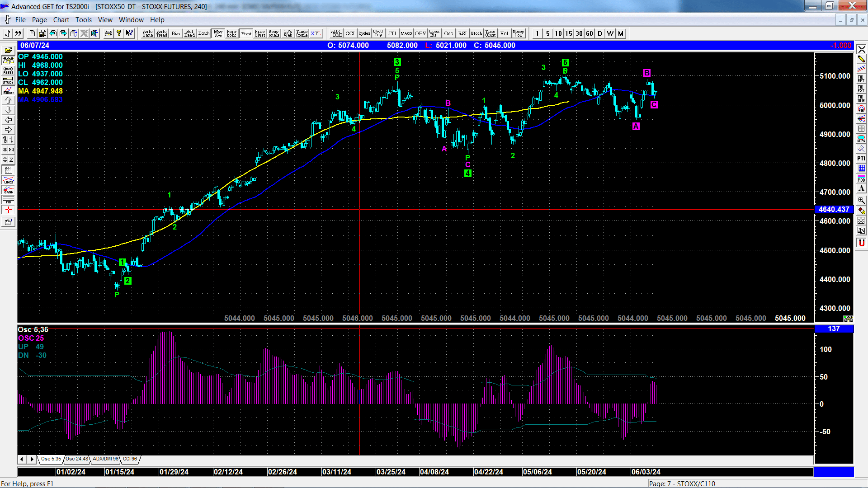This screenshot has width=868, height=488.
Task: Click the down arrow on the left toolbar
Action: [x=8, y=110]
